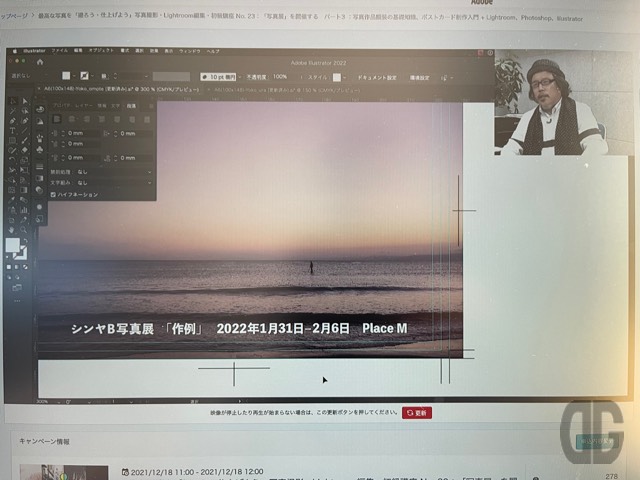Select the Paintbrush tool
Viewport: 640px width, 480px height.
24,140
